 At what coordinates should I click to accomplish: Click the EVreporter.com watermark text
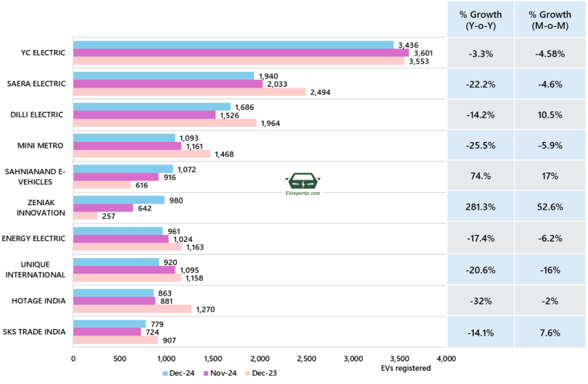tap(304, 194)
